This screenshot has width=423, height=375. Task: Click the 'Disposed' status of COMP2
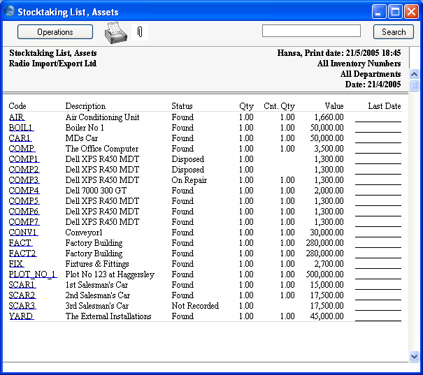(188, 170)
